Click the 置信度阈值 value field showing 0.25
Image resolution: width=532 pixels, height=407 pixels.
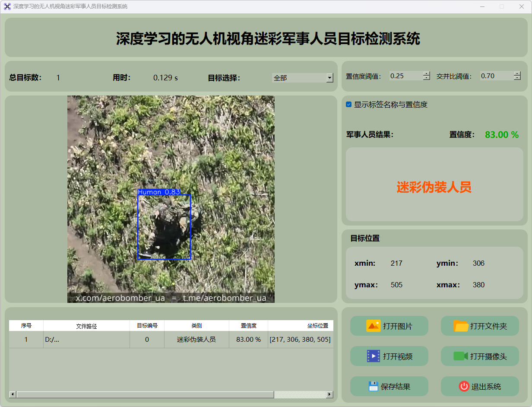click(405, 76)
